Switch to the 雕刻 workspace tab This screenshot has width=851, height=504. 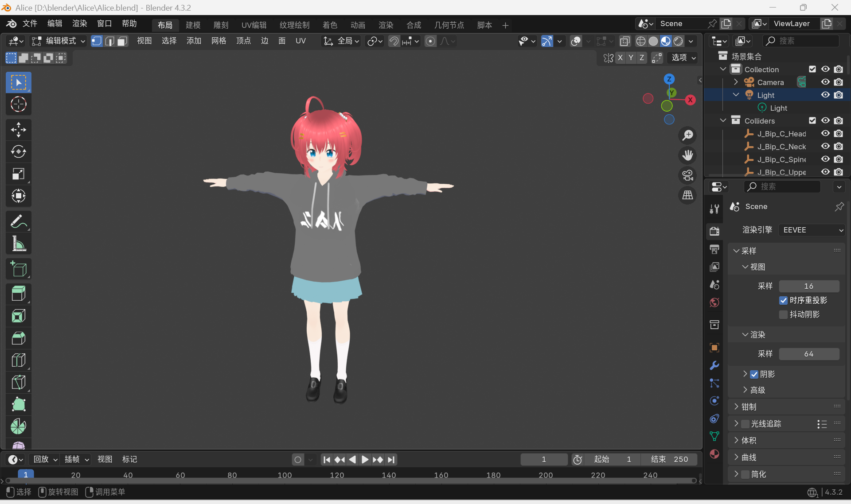pos(221,25)
